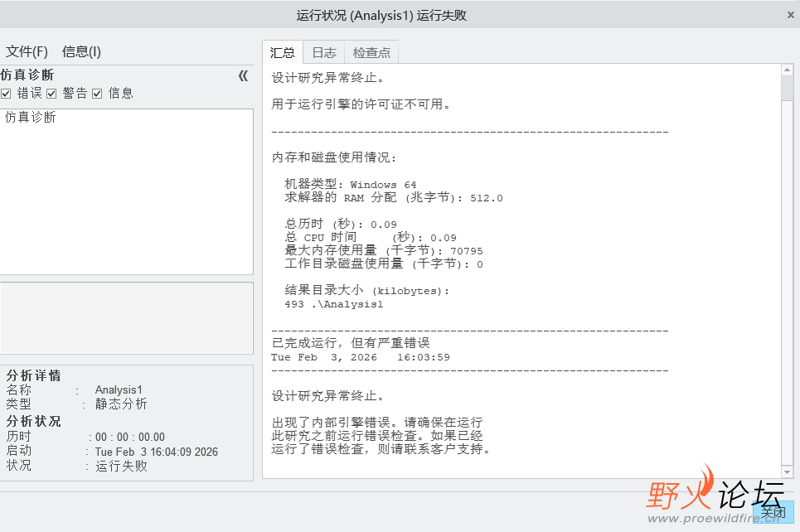
Task: Open the 信息(I) menu
Action: pos(80,51)
